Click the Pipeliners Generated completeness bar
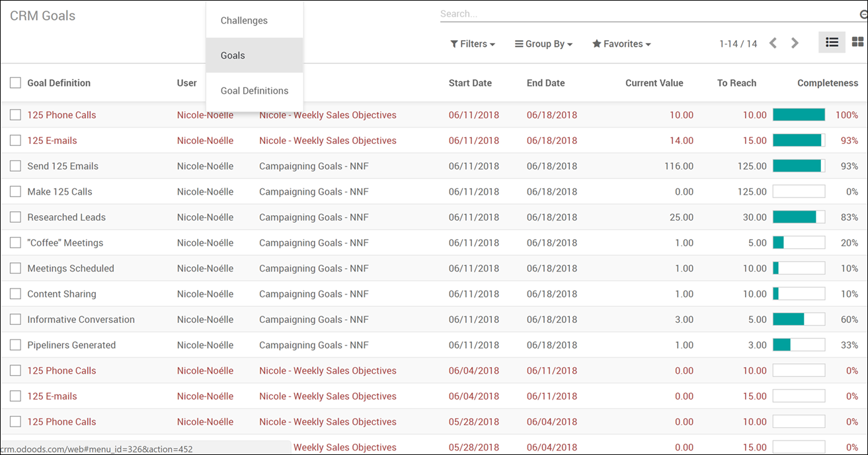The width and height of the screenshot is (868, 455). pos(799,345)
